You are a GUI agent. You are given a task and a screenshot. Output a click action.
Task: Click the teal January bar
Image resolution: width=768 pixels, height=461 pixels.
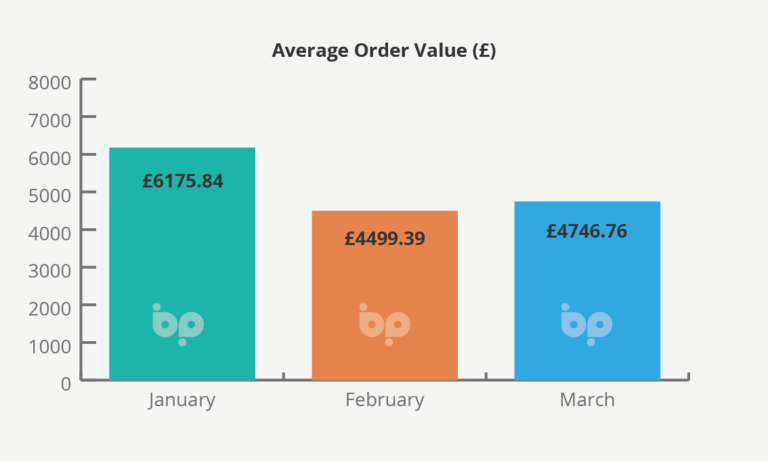182,260
